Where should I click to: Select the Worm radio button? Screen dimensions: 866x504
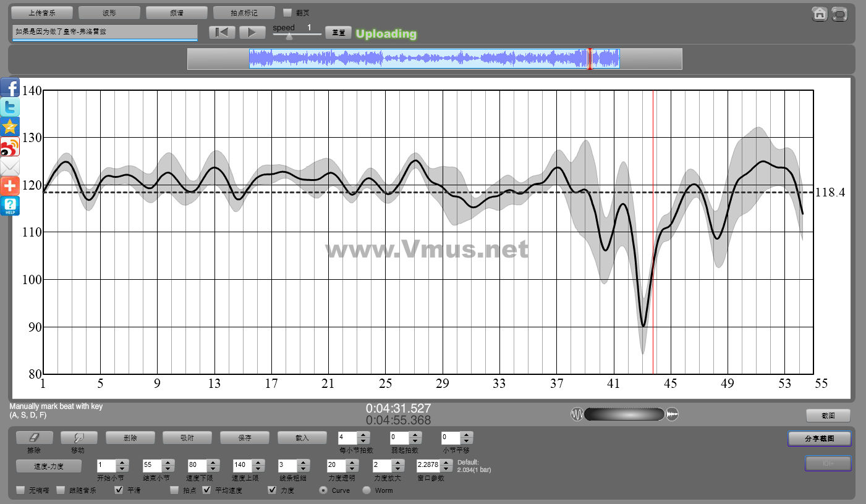[x=367, y=490]
